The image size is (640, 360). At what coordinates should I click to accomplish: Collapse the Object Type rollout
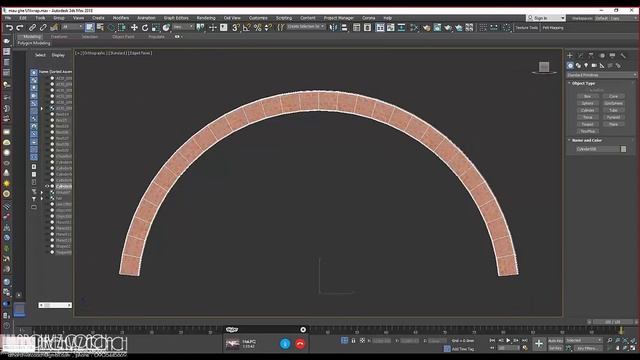point(583,83)
